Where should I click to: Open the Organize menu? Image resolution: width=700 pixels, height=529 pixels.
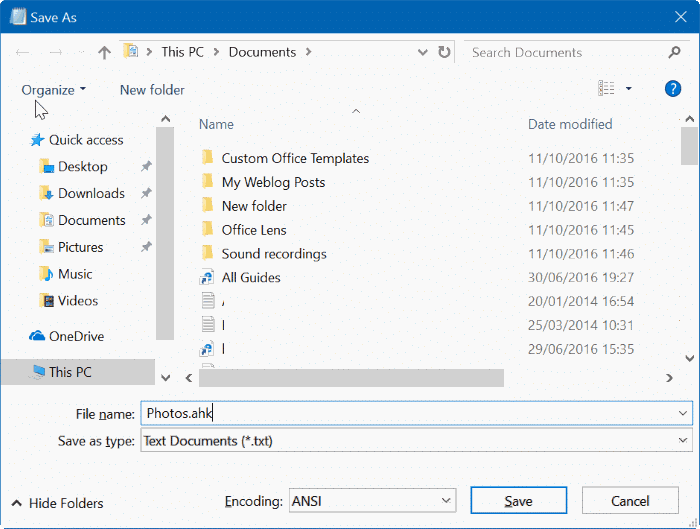[54, 90]
